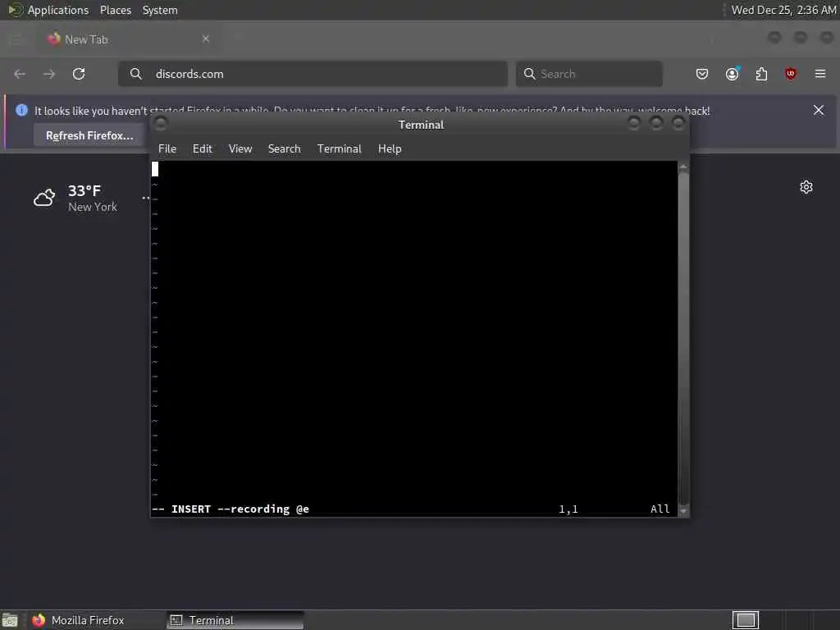
Task: Click the Terminal scrollbar up arrow
Action: pyautogui.click(x=683, y=167)
